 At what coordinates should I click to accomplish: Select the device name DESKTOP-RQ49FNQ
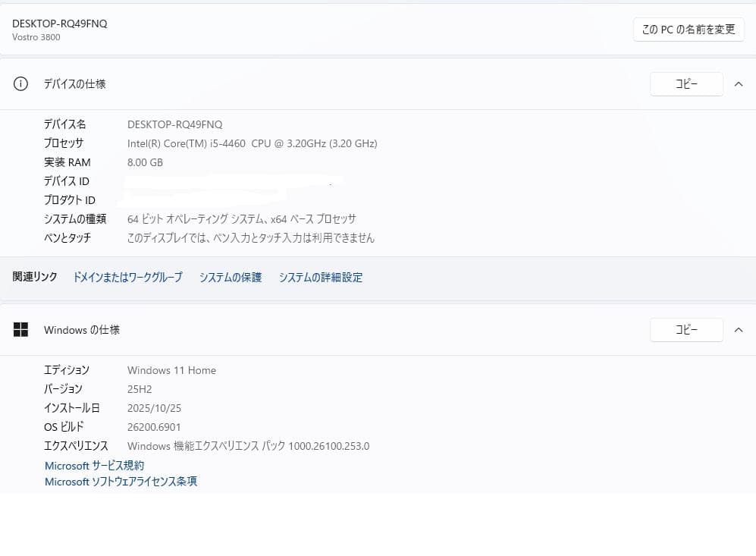tap(59, 24)
